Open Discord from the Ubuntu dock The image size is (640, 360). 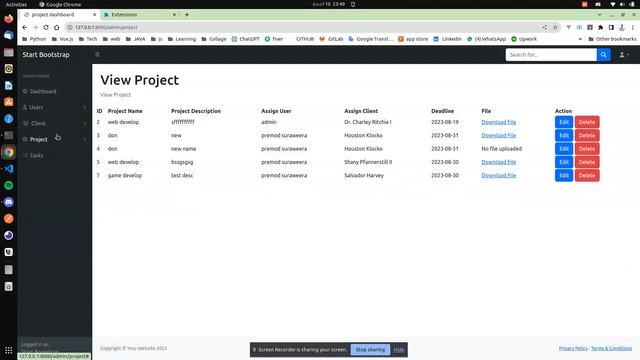pos(9,202)
